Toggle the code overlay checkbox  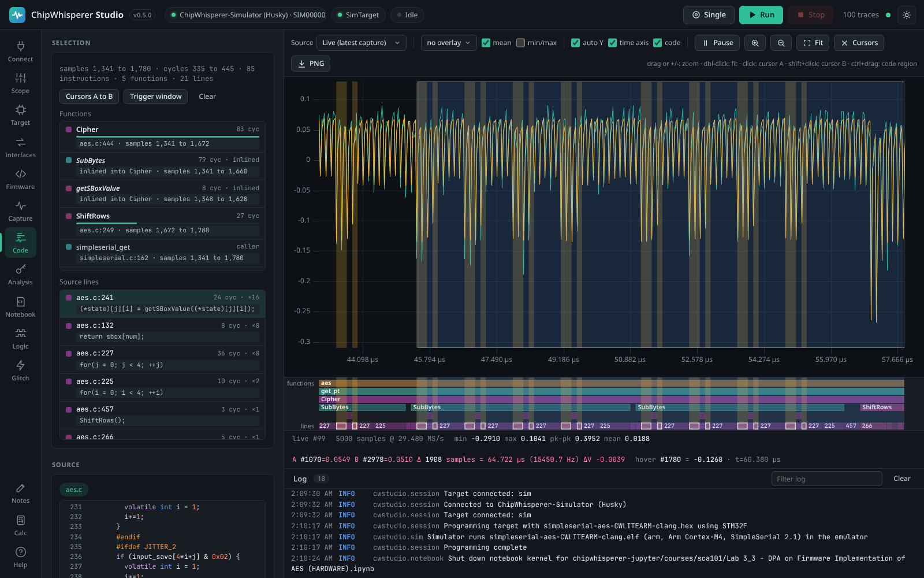pyautogui.click(x=657, y=43)
